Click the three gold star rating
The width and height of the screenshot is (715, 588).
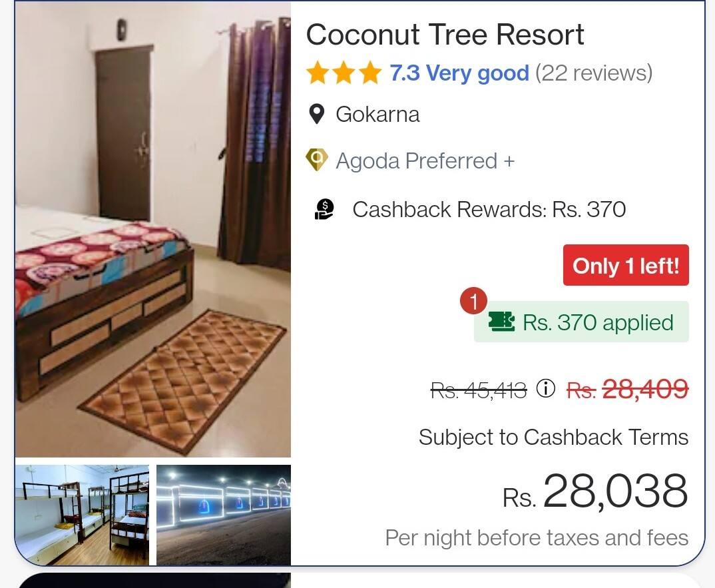tap(344, 73)
